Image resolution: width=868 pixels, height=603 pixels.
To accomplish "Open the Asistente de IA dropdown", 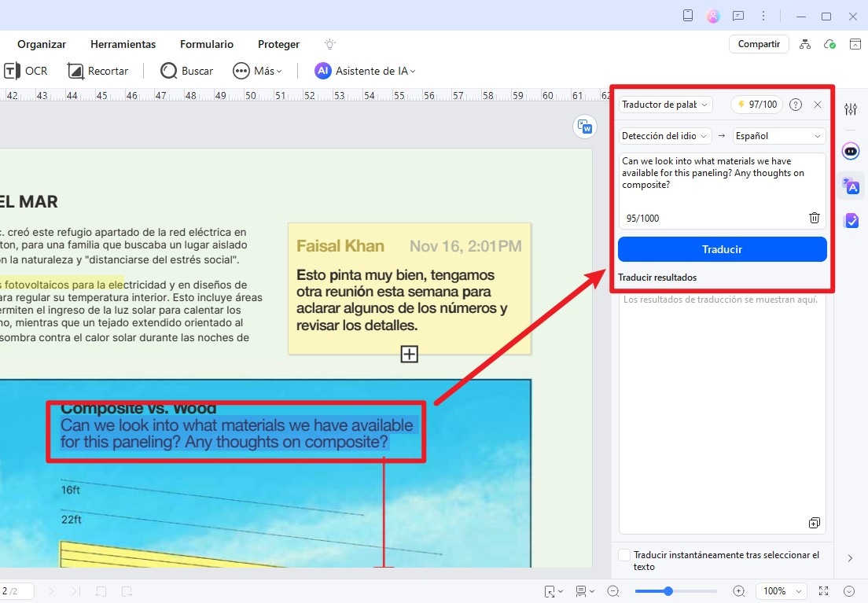I will (366, 71).
